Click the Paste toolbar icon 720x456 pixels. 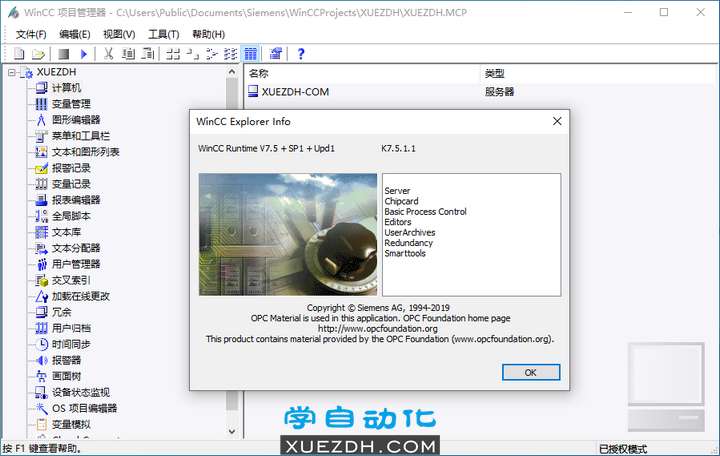pos(147,54)
